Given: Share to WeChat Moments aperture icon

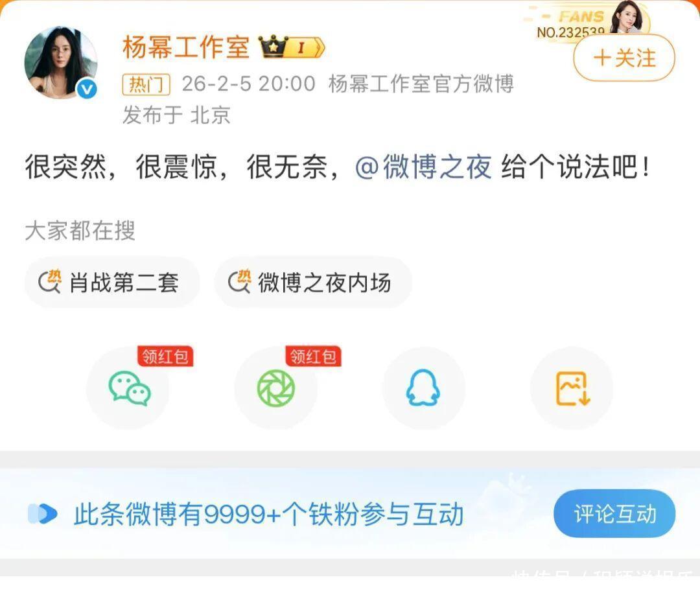Looking at the screenshot, I should click(276, 388).
